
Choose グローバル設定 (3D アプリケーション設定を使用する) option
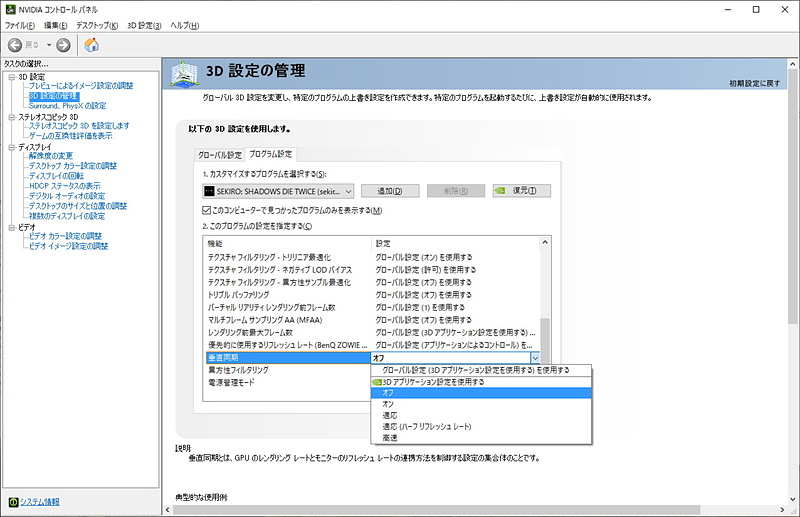(x=481, y=370)
